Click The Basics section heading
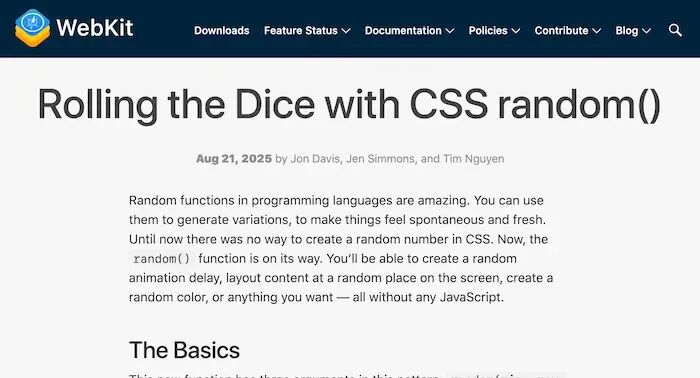 pos(184,350)
